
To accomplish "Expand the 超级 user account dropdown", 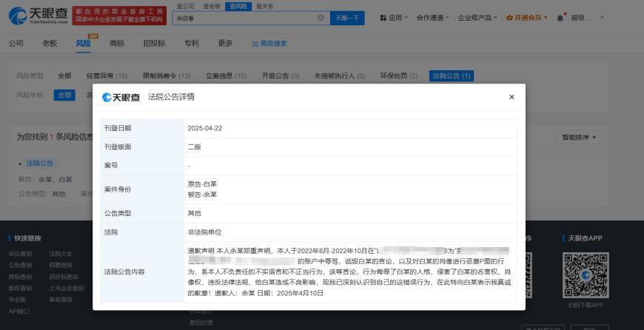I will (587, 18).
